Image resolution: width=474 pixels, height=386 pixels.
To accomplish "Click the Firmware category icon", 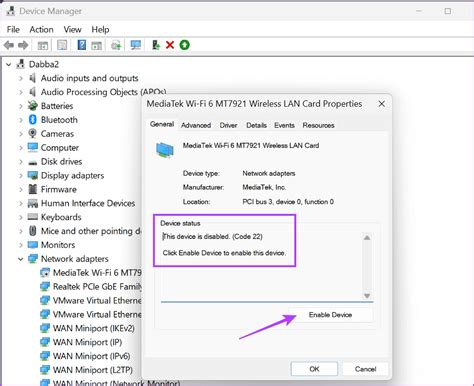I will (x=33, y=189).
